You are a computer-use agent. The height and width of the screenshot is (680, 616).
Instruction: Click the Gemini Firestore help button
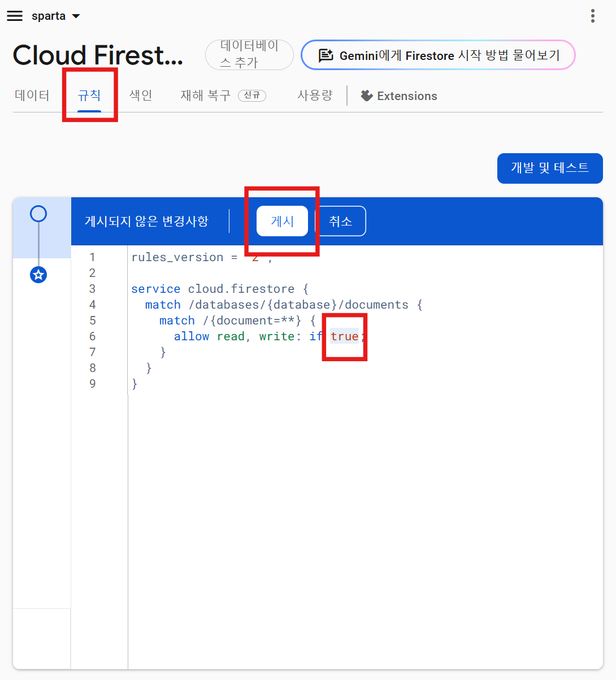click(438, 55)
